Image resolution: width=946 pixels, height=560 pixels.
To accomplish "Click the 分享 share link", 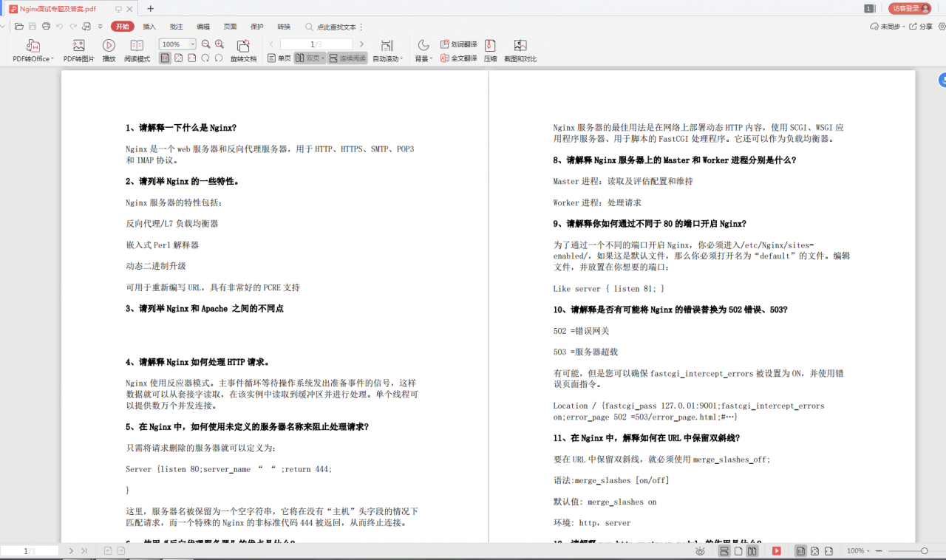I will tap(919, 26).
